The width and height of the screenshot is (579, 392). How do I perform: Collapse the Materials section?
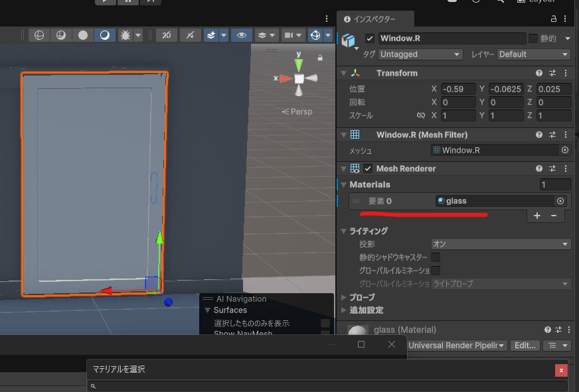[343, 185]
